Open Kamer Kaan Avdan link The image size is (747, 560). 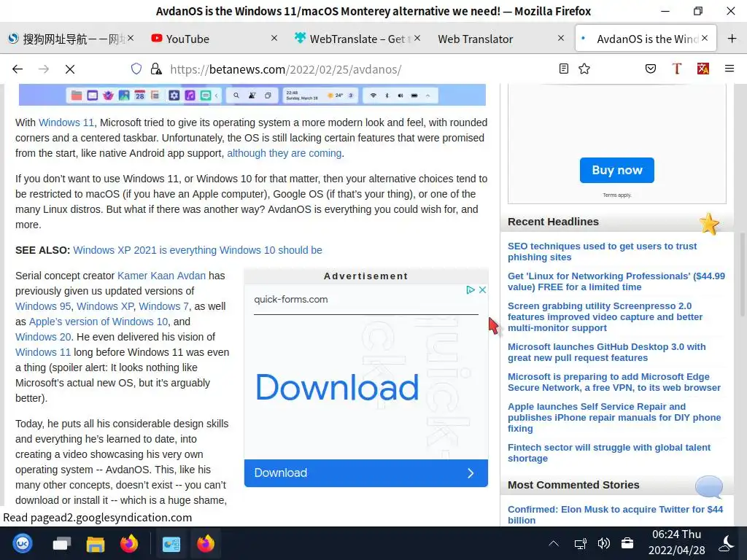click(161, 276)
